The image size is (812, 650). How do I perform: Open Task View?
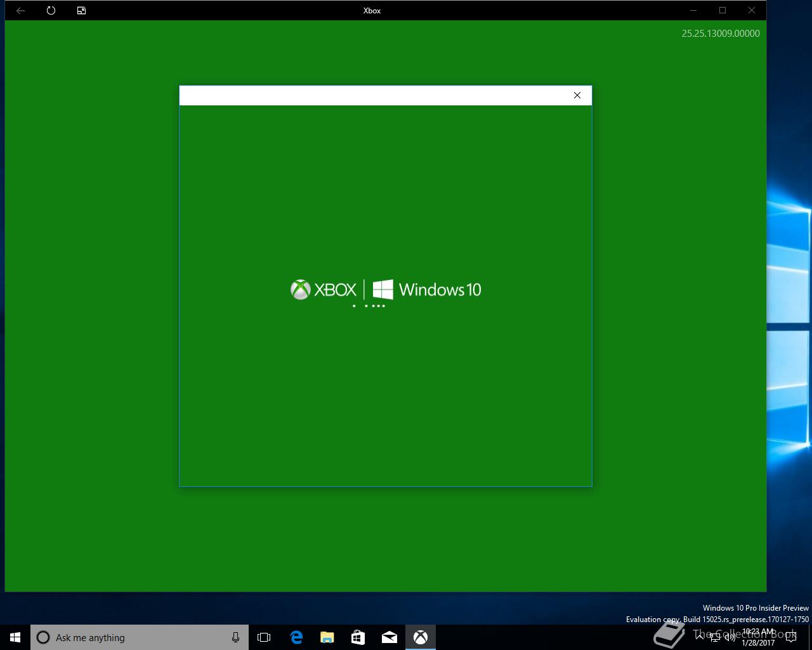click(x=264, y=637)
